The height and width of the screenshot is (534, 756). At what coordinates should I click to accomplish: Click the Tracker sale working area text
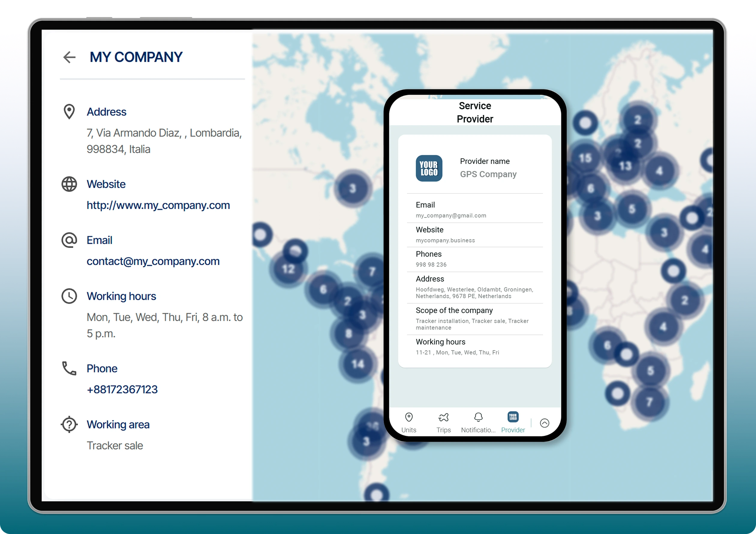115,446
